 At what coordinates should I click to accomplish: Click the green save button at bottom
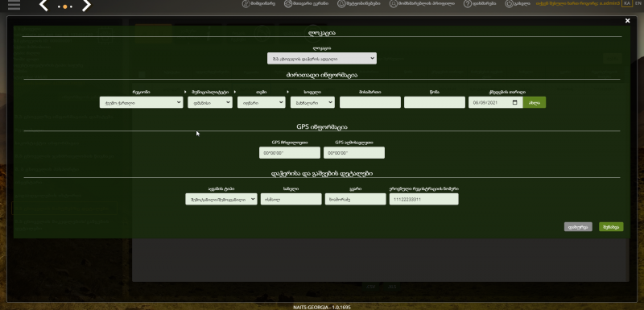pos(611,226)
